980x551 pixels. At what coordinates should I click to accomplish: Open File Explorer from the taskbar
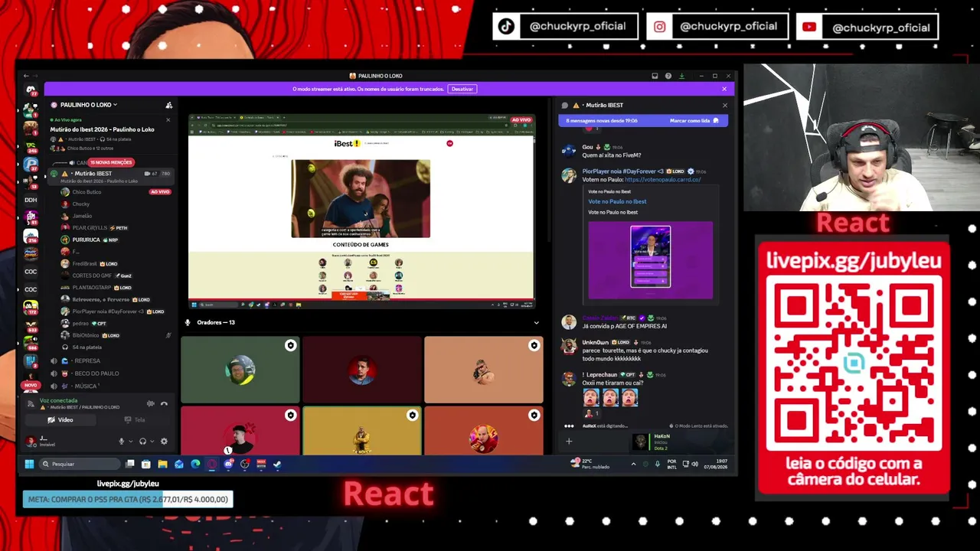pos(162,464)
